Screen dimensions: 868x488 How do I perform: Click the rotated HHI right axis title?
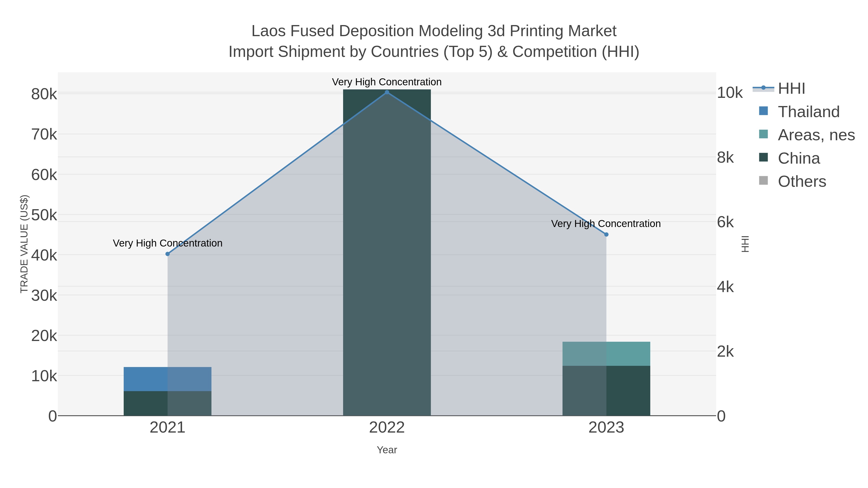tap(745, 244)
